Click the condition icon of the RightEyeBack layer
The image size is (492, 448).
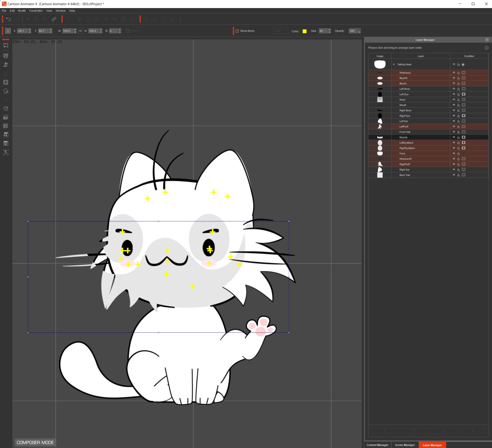point(464,148)
